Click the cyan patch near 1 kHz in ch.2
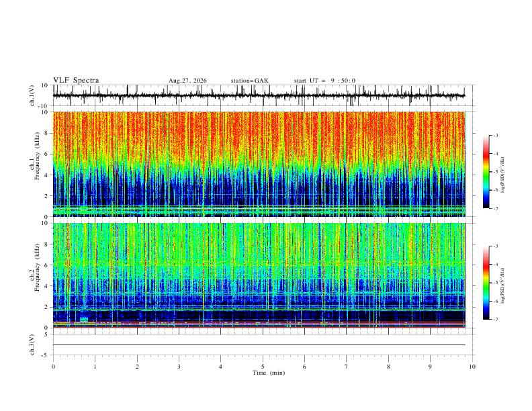The width and height of the screenshot is (532, 411). tap(84, 319)
